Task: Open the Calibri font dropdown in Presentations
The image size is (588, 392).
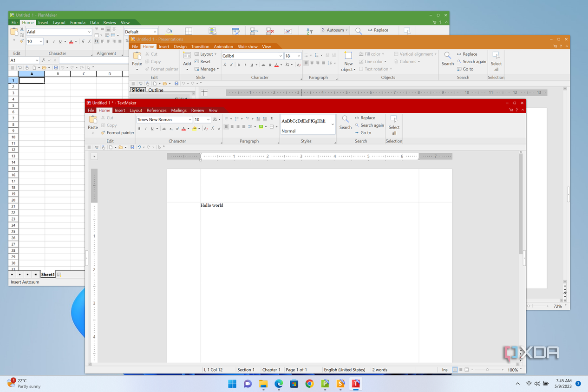Action: (x=281, y=56)
